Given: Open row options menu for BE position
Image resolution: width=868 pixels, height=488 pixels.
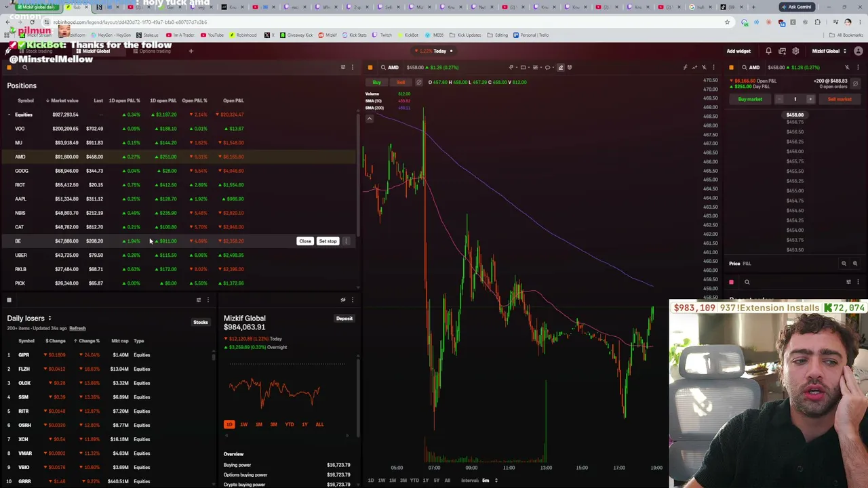Looking at the screenshot, I should tap(346, 241).
